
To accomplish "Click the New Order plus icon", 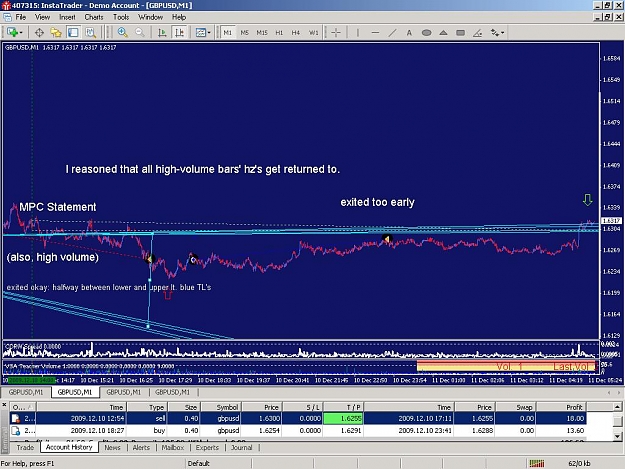I will [12, 32].
